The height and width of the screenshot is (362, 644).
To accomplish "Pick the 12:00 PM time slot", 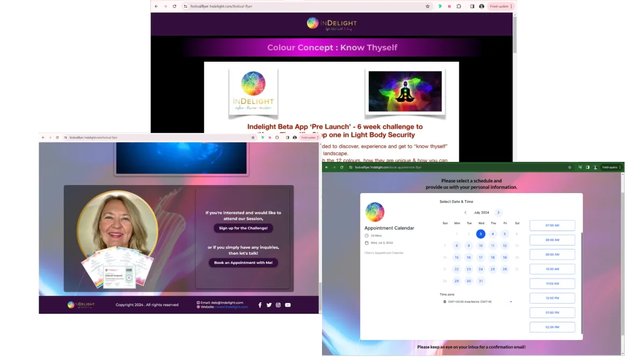I will pyautogui.click(x=552, y=298).
